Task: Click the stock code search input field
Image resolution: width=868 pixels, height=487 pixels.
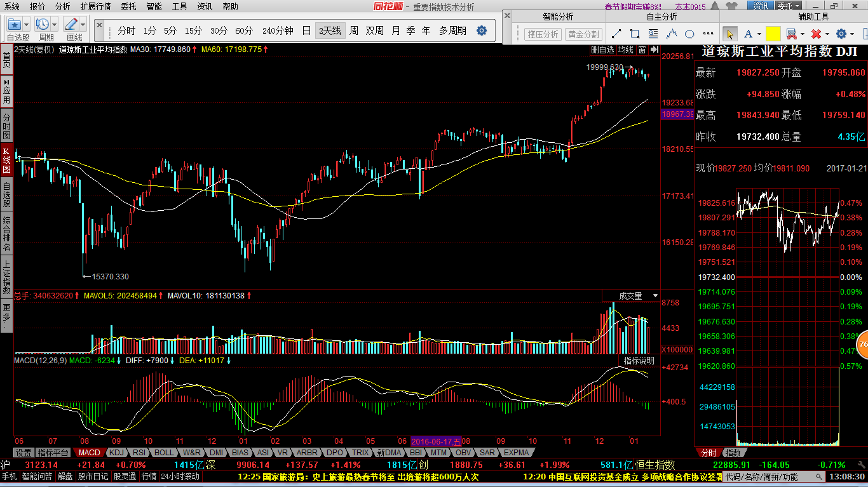Action: point(775,476)
